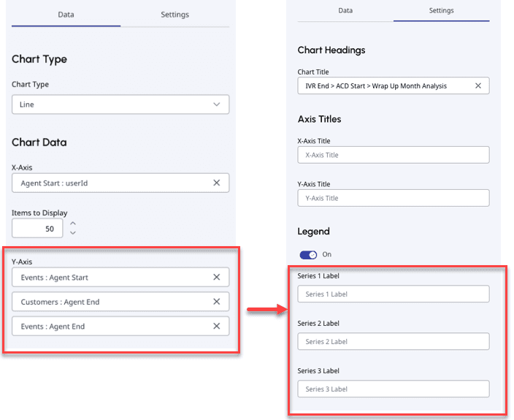The height and width of the screenshot is (420, 514).
Task: Focus the Series 2 Label field
Action: coord(393,341)
